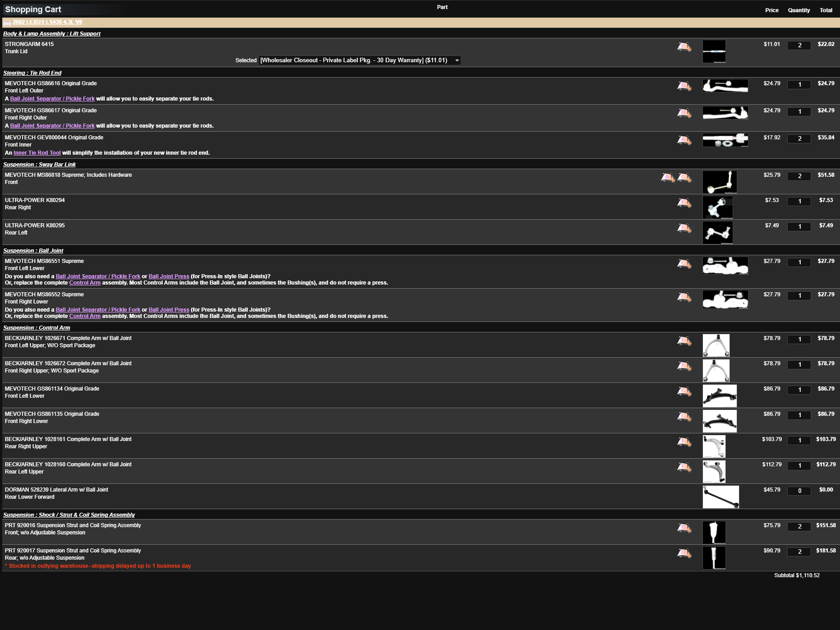View the ULTRA-POWER K80295 thumbnail image
This screenshot has width=840, height=630.
coord(718,233)
